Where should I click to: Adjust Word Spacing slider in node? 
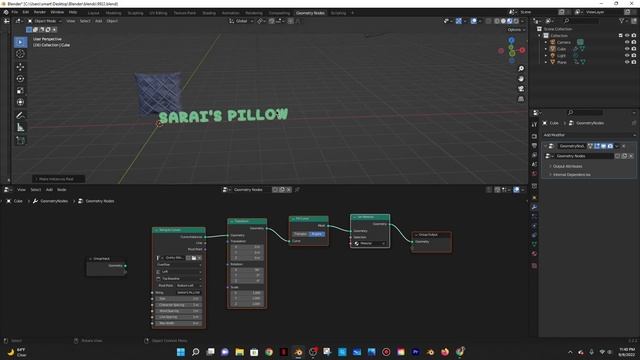(x=179, y=311)
